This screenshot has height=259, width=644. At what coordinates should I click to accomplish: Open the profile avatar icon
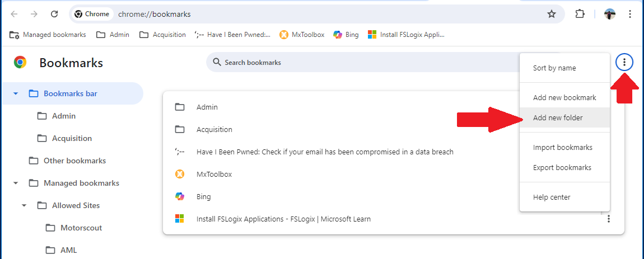[610, 14]
